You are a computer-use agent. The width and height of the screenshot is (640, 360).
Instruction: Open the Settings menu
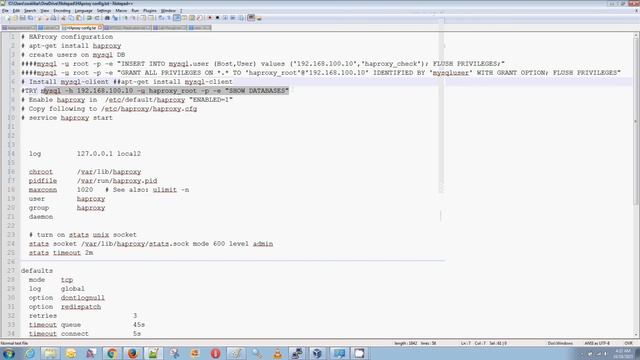coord(104,11)
